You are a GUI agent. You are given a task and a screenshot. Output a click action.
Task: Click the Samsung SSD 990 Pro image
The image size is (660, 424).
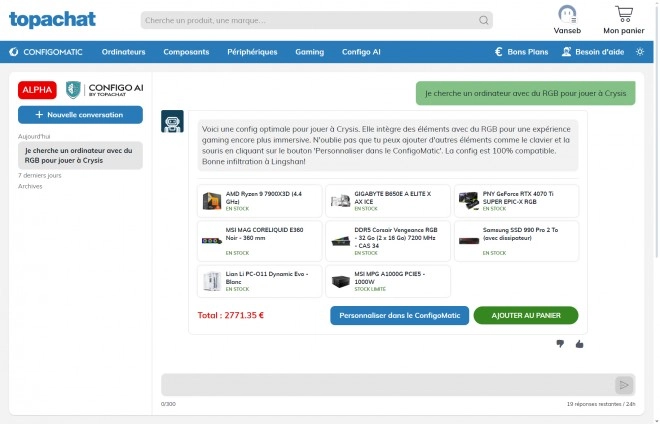468,241
